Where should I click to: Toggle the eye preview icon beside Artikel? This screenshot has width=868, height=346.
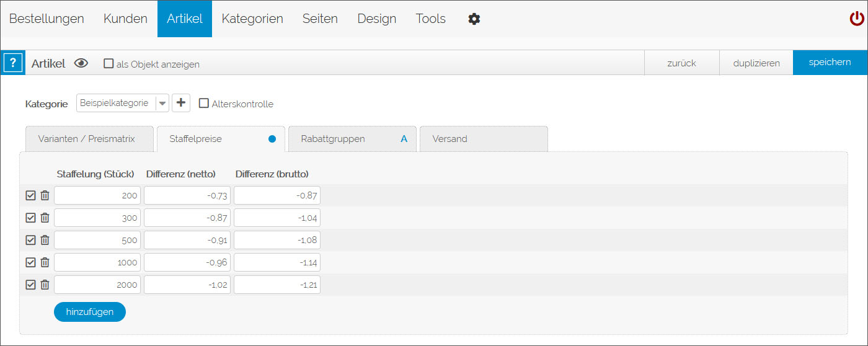pyautogui.click(x=81, y=63)
